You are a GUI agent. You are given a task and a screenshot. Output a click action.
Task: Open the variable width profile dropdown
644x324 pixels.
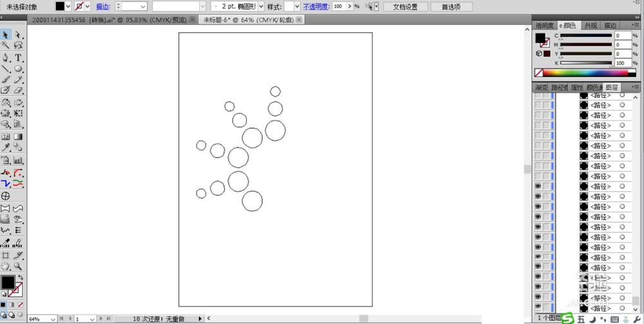pos(202,6)
